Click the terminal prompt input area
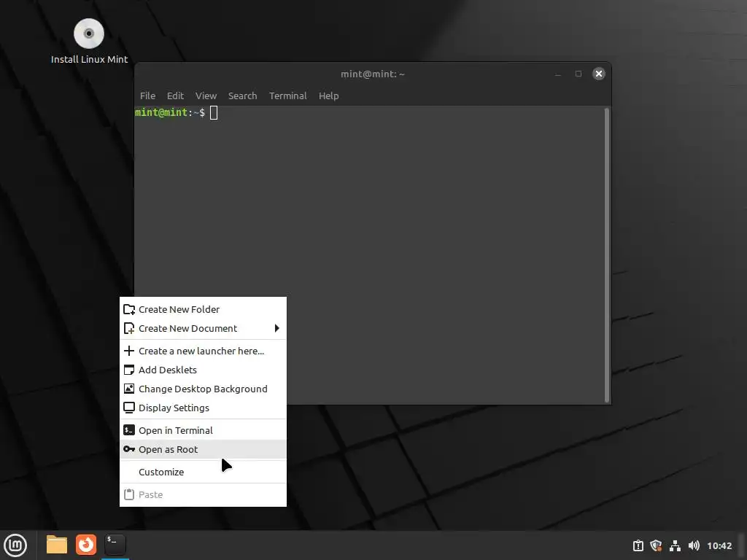 coord(214,113)
